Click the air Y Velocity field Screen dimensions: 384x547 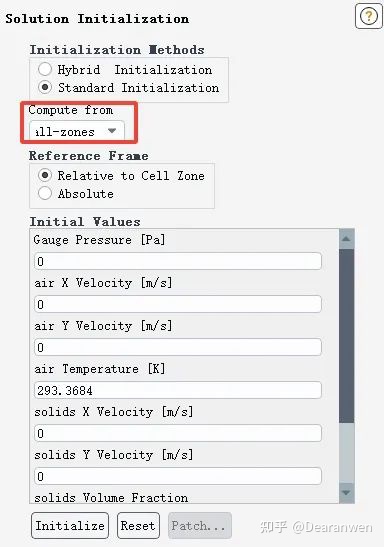pyautogui.click(x=178, y=347)
